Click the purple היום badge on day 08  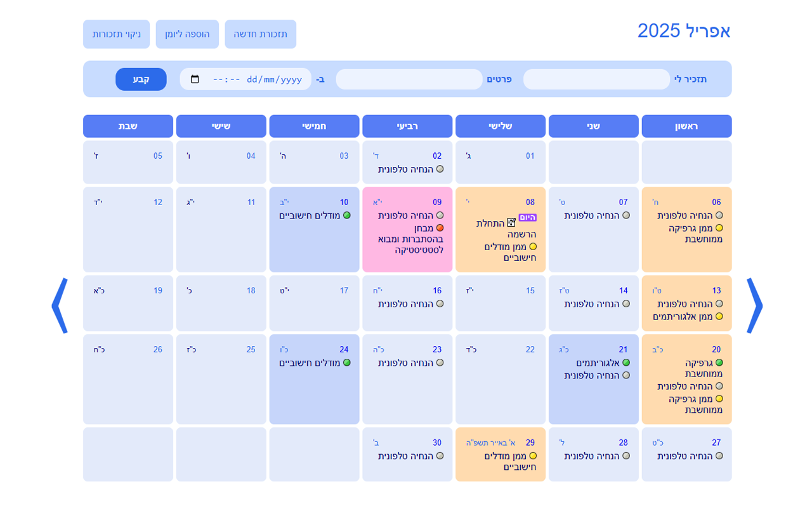[x=528, y=217]
